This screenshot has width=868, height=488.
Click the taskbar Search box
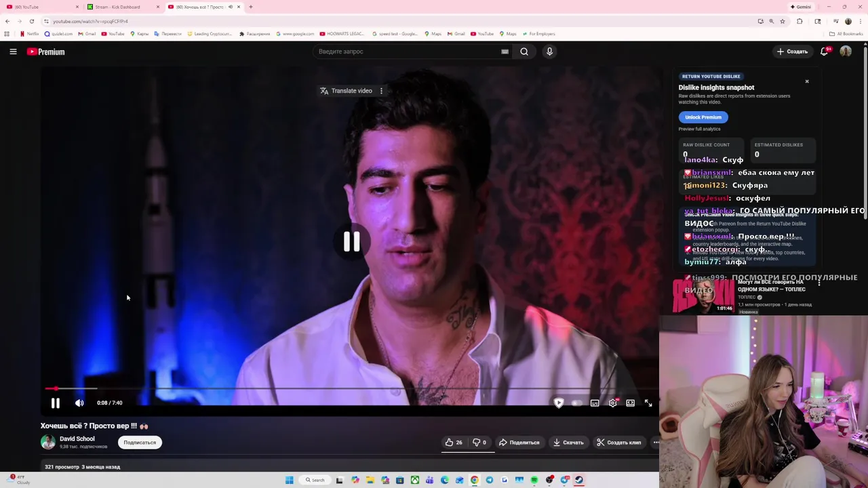pyautogui.click(x=315, y=480)
